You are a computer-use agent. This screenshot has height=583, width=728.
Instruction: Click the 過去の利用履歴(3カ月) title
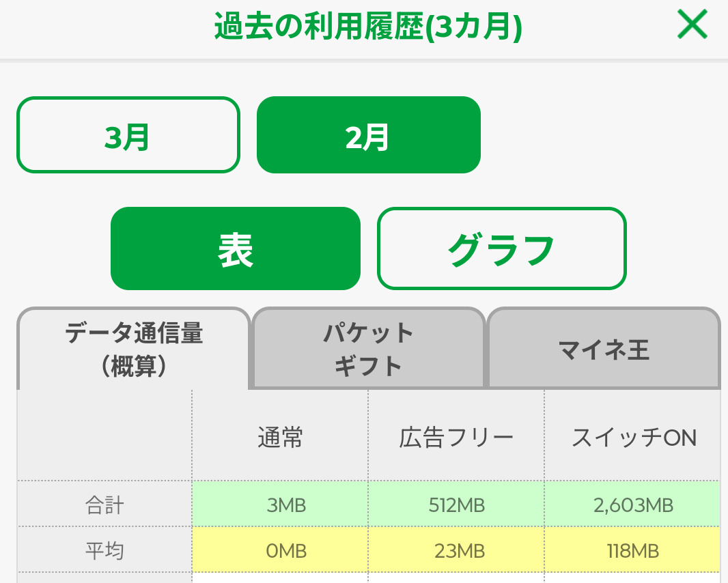pyautogui.click(x=368, y=27)
